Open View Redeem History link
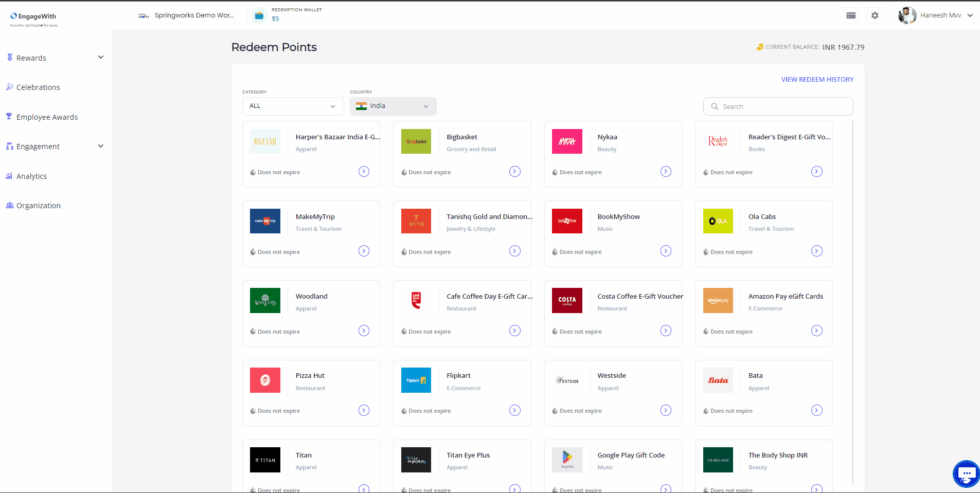This screenshot has width=980, height=493. pyautogui.click(x=817, y=80)
